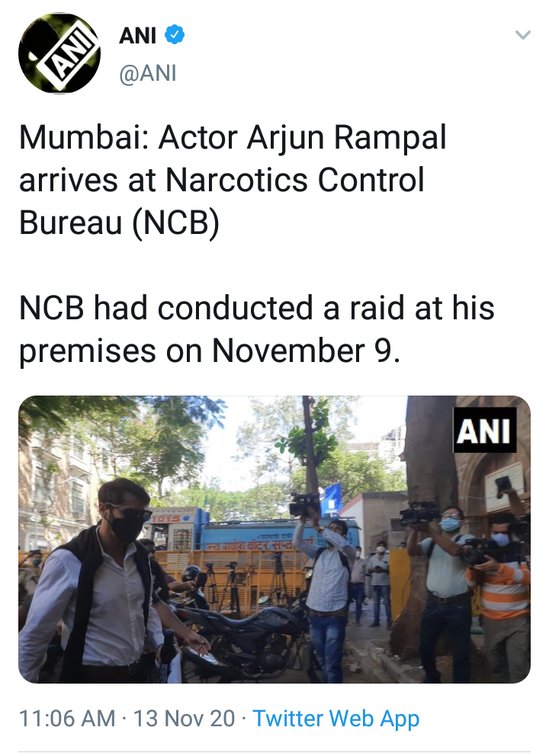
Task: Click the blue verified badge next to ANI
Action: [175, 35]
